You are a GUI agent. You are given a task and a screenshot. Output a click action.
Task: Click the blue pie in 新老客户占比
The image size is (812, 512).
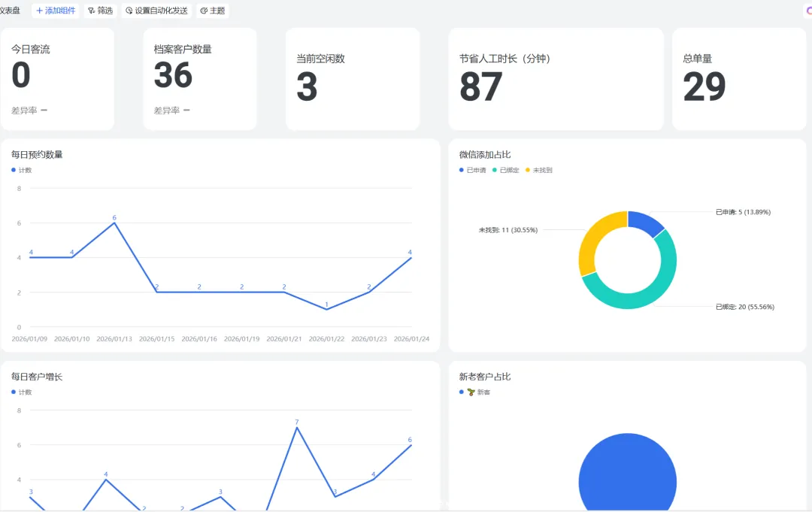click(628, 474)
